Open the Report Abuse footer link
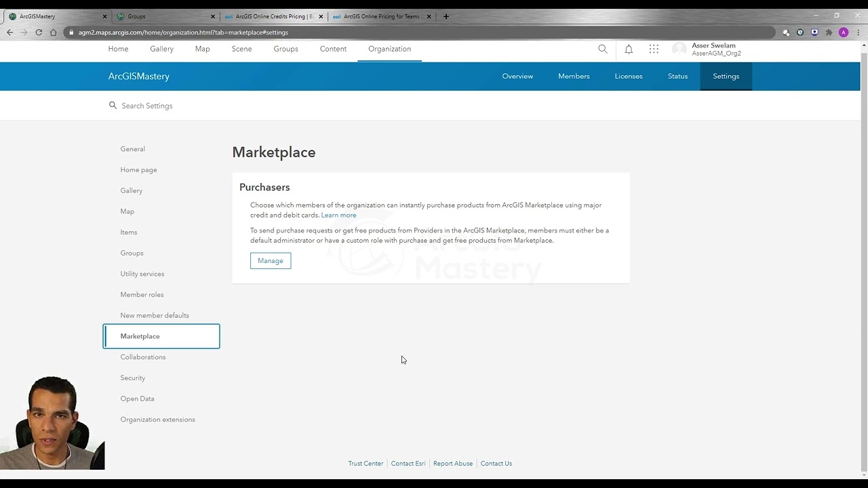The height and width of the screenshot is (488, 868). click(x=453, y=464)
